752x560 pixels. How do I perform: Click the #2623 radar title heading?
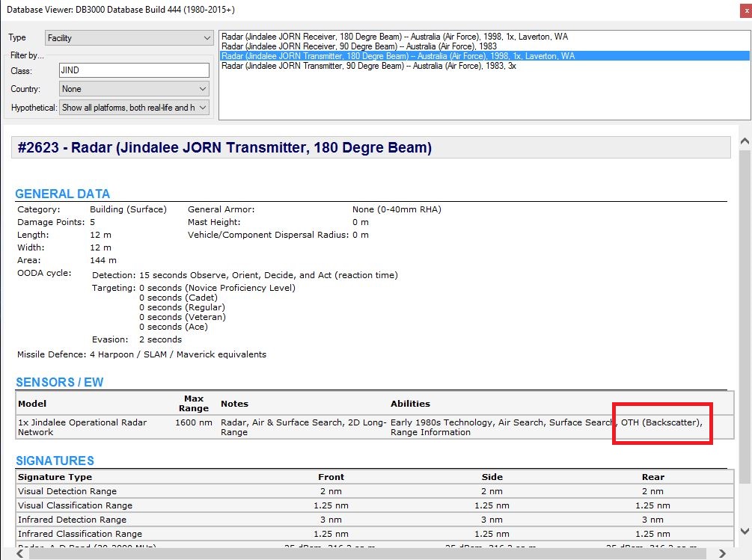click(225, 148)
